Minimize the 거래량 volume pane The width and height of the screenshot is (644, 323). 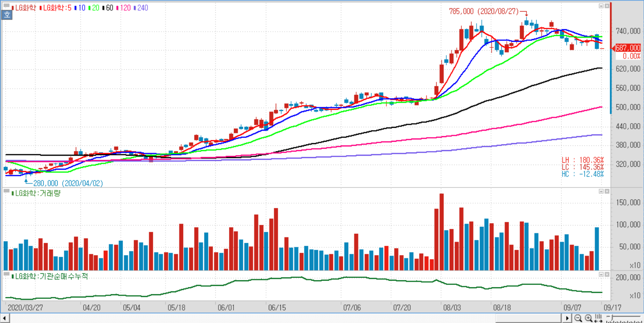point(601,191)
